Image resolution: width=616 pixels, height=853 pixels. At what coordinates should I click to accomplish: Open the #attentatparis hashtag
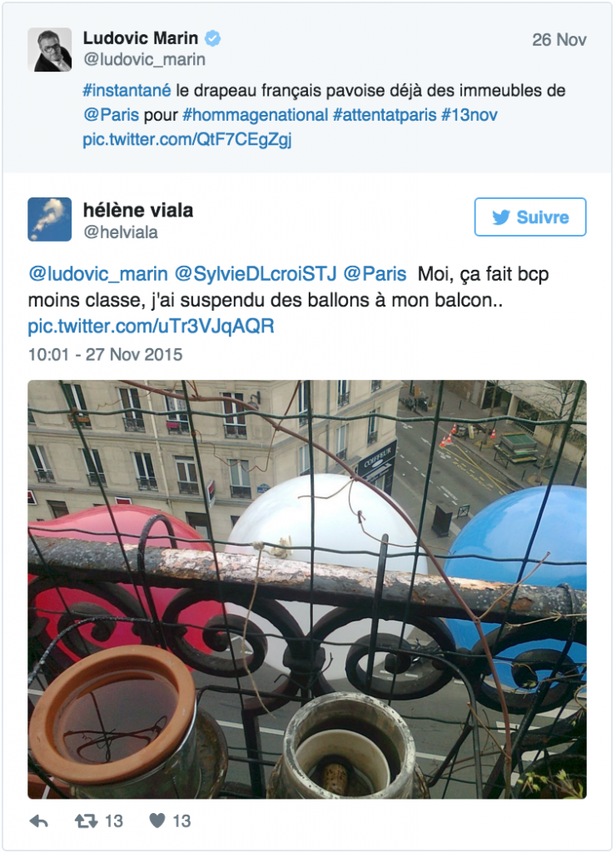(385, 115)
